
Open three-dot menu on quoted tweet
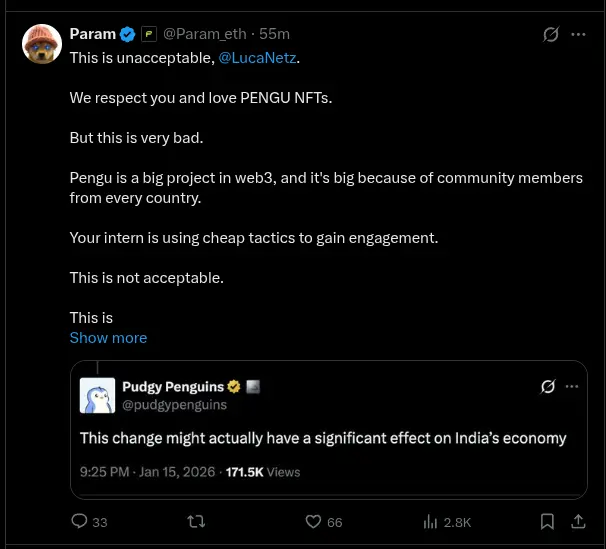click(x=571, y=386)
